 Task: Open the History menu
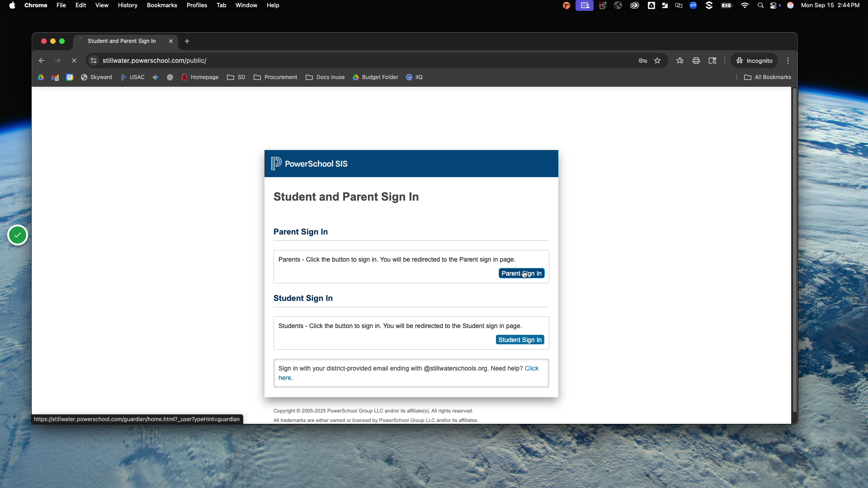tap(127, 5)
